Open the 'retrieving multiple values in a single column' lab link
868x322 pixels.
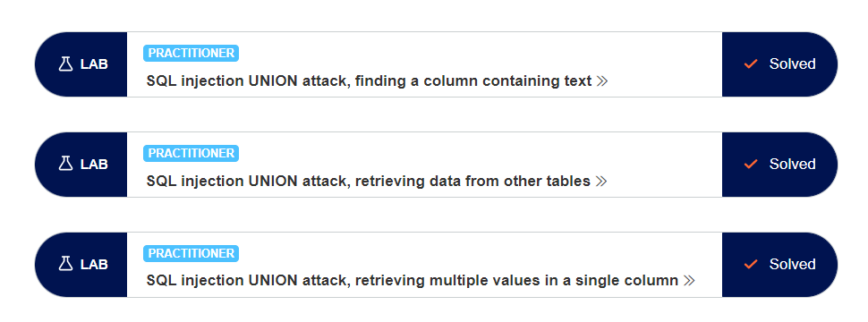click(413, 281)
